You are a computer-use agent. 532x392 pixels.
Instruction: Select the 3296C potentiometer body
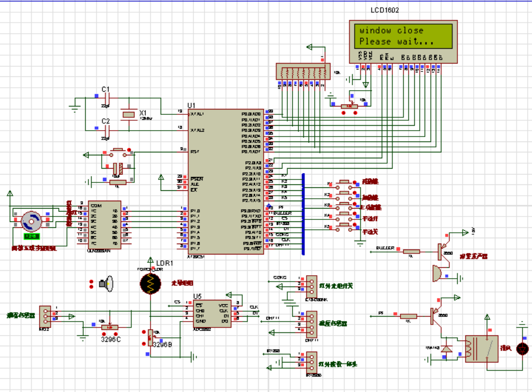(109, 327)
